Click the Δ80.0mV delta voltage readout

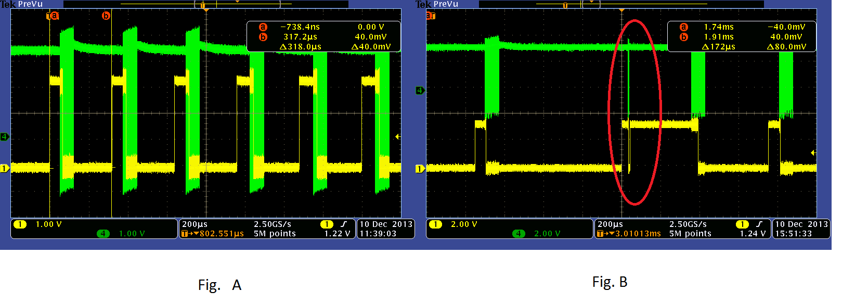786,47
